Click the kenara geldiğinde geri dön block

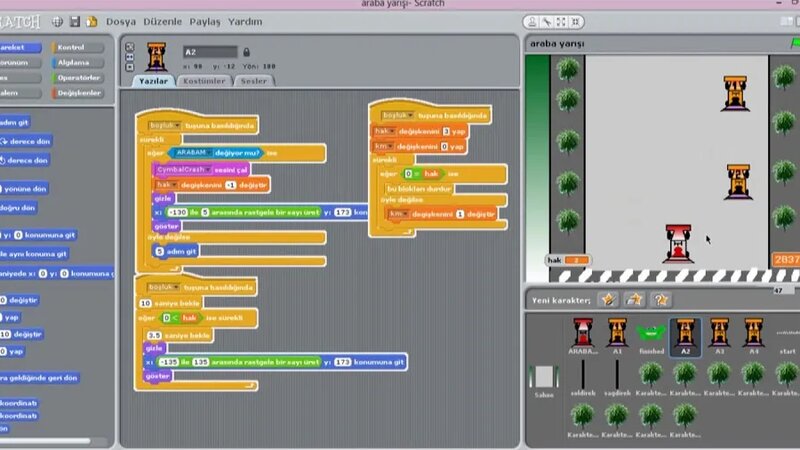coord(40,378)
